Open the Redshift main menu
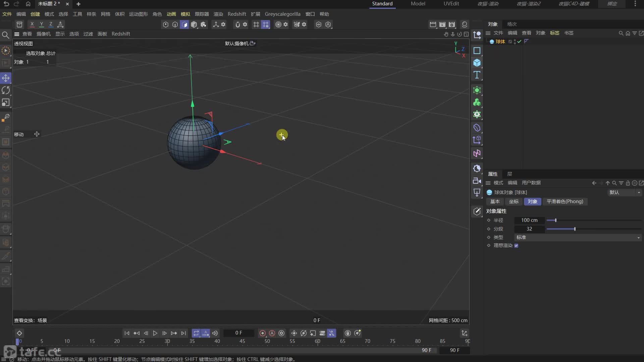This screenshot has height=362, width=644. point(237,14)
